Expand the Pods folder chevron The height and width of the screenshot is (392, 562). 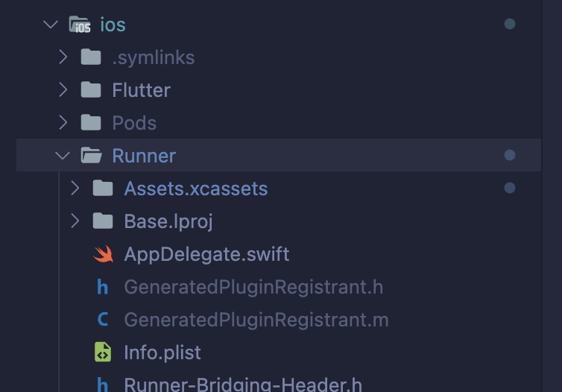coord(63,123)
